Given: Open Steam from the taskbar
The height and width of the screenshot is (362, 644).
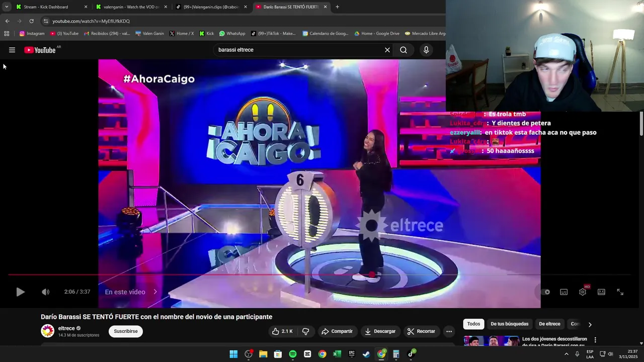Looking at the screenshot, I should (x=366, y=354).
